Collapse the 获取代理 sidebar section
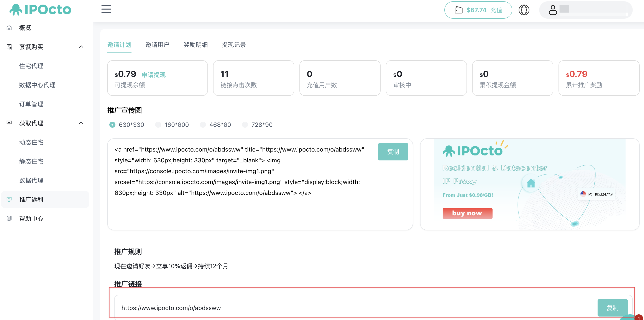 click(x=81, y=123)
